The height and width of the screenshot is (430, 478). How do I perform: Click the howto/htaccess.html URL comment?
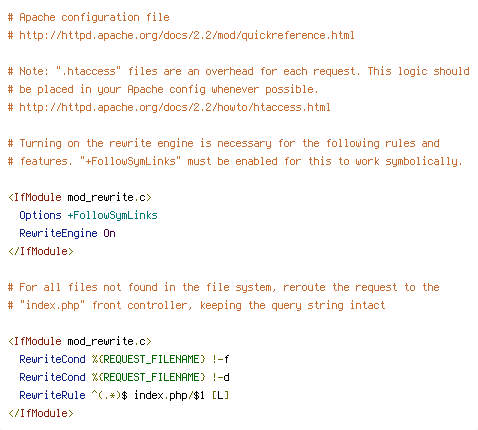tap(169, 107)
